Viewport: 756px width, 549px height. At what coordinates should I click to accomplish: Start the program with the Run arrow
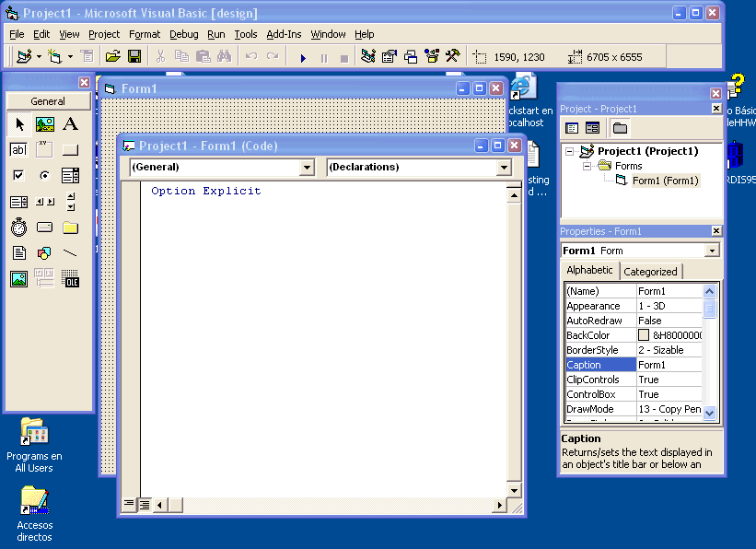pos(303,55)
